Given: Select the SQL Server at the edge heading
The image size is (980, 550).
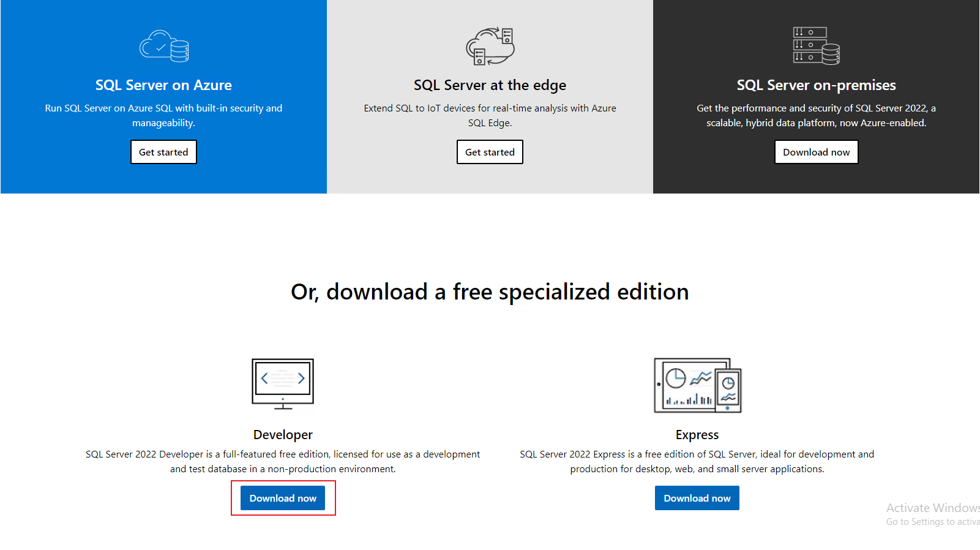Looking at the screenshot, I should click(490, 85).
